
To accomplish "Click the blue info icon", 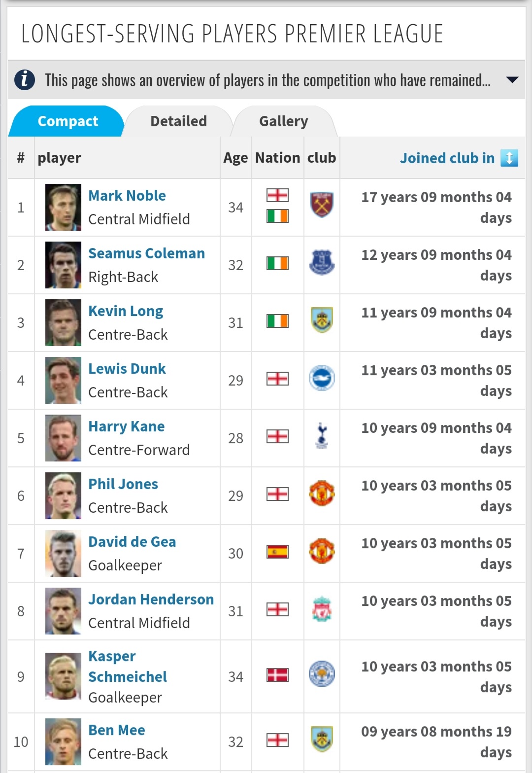I will coord(25,79).
